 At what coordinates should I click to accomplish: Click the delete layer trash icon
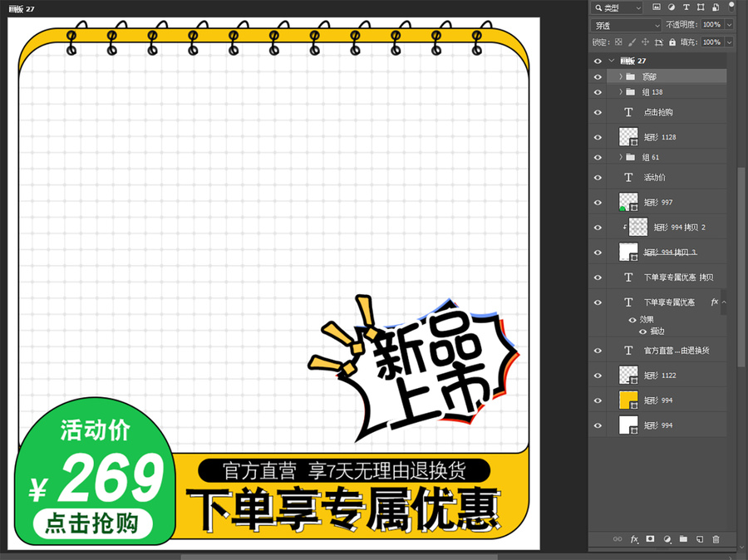coord(716,539)
